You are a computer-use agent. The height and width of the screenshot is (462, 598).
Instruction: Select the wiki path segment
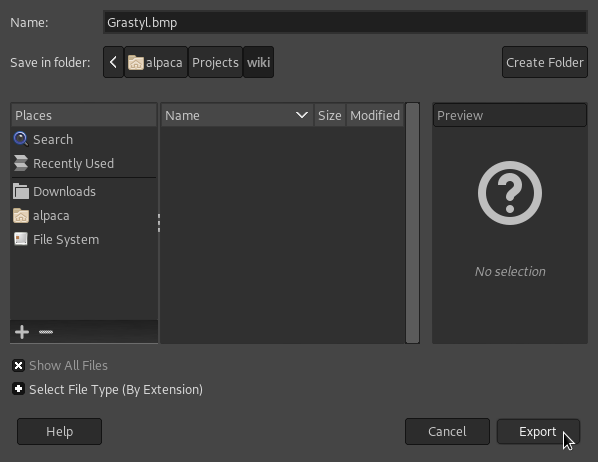[x=258, y=62]
